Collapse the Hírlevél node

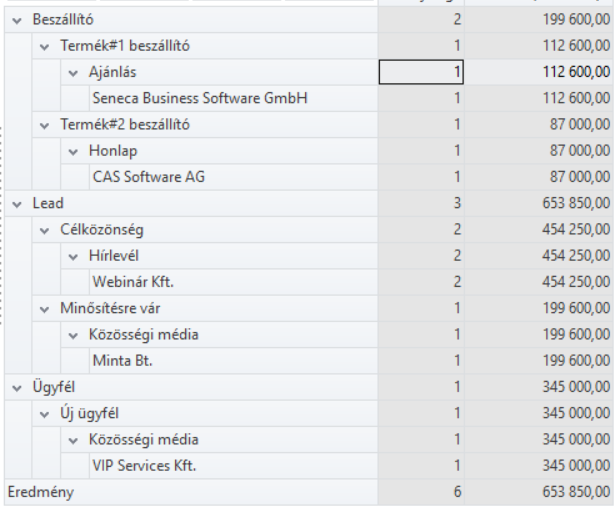coord(73,256)
